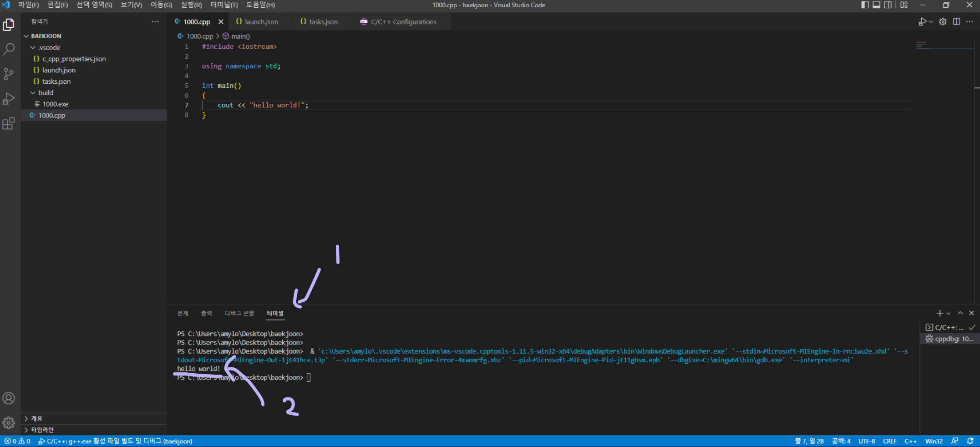Open editor more actions ellipsis
This screenshot has height=447, width=980.
point(970,21)
